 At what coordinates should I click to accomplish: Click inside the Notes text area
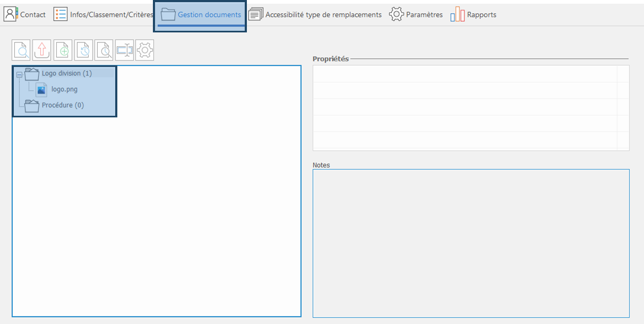tap(470, 243)
